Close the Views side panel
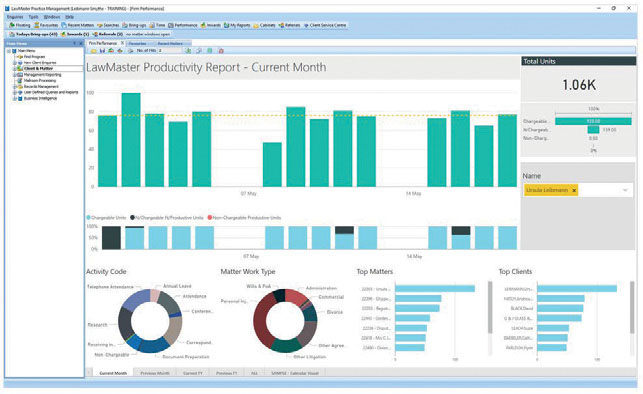The height and width of the screenshot is (394, 643). click(x=80, y=43)
